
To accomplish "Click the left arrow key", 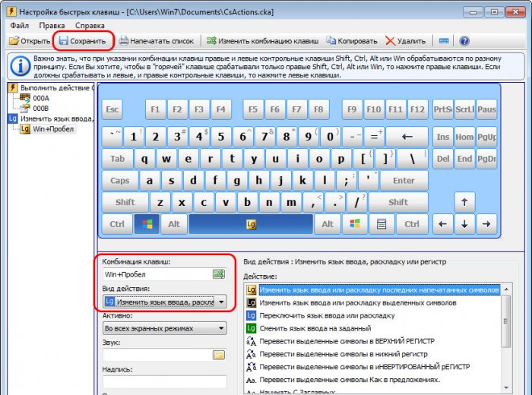I will click(443, 224).
